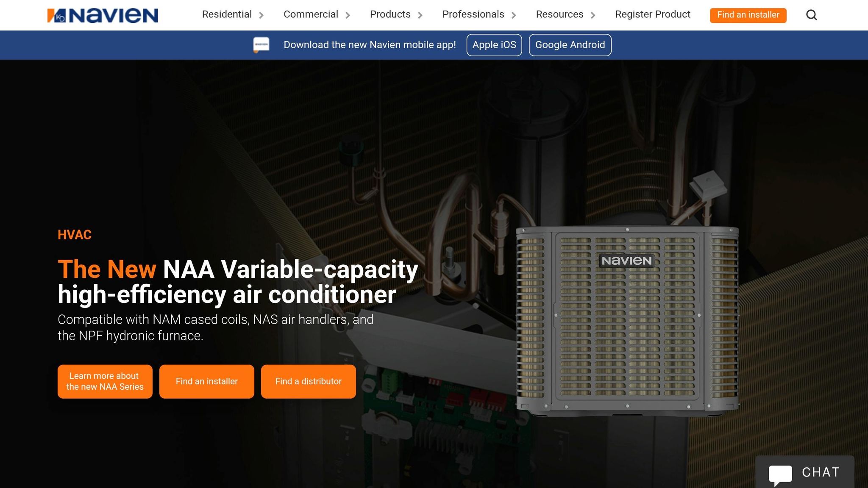This screenshot has height=488, width=868.
Task: Learn more about the new NAA Series
Action: 105,381
